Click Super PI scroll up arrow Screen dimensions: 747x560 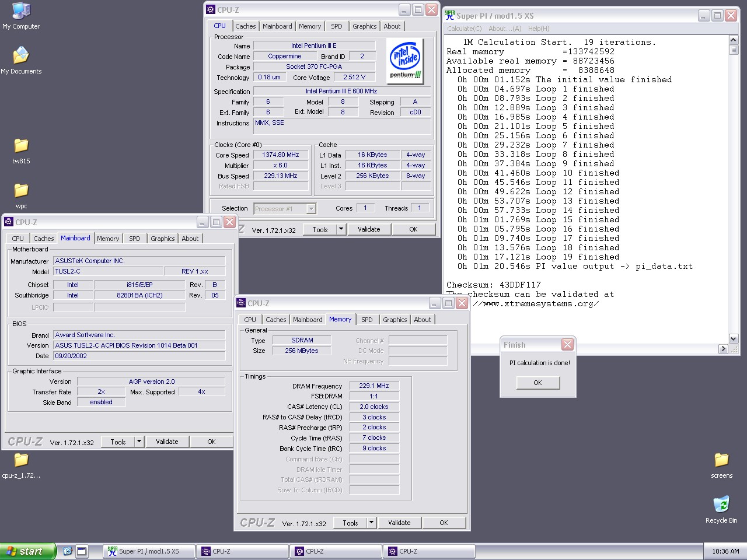pos(734,40)
